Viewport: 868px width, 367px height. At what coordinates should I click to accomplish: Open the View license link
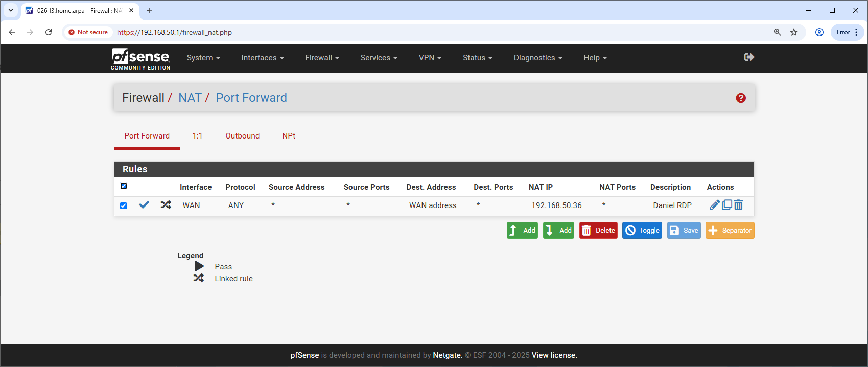pos(554,355)
